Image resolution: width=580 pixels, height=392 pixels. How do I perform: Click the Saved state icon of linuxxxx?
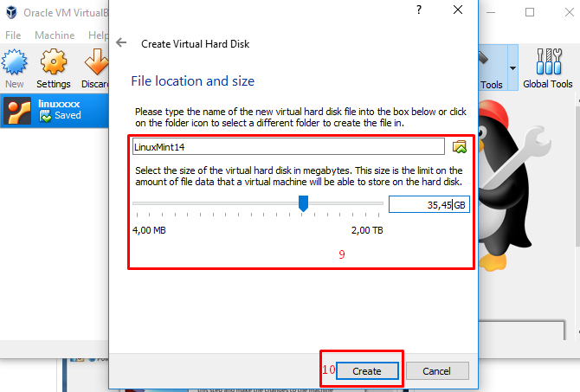(45, 117)
